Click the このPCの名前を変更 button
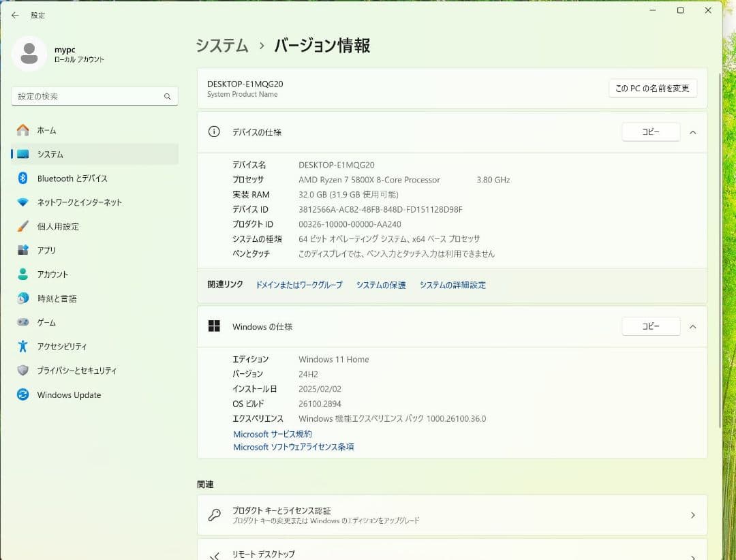 (x=652, y=88)
